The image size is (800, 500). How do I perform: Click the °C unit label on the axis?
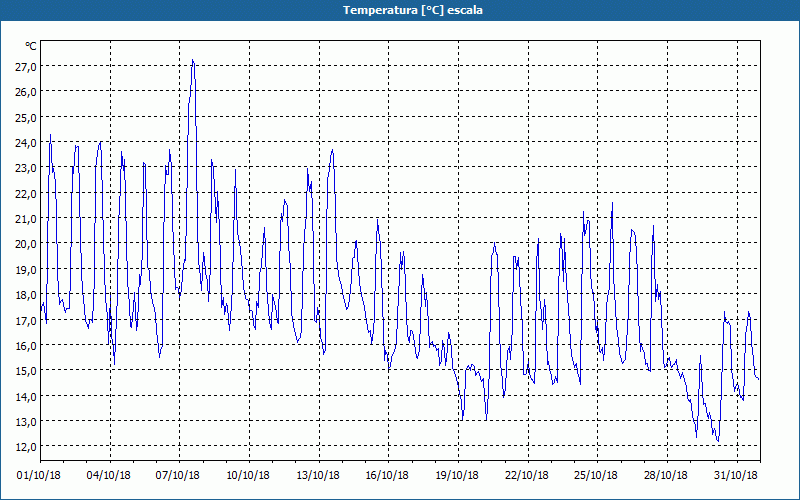31,46
